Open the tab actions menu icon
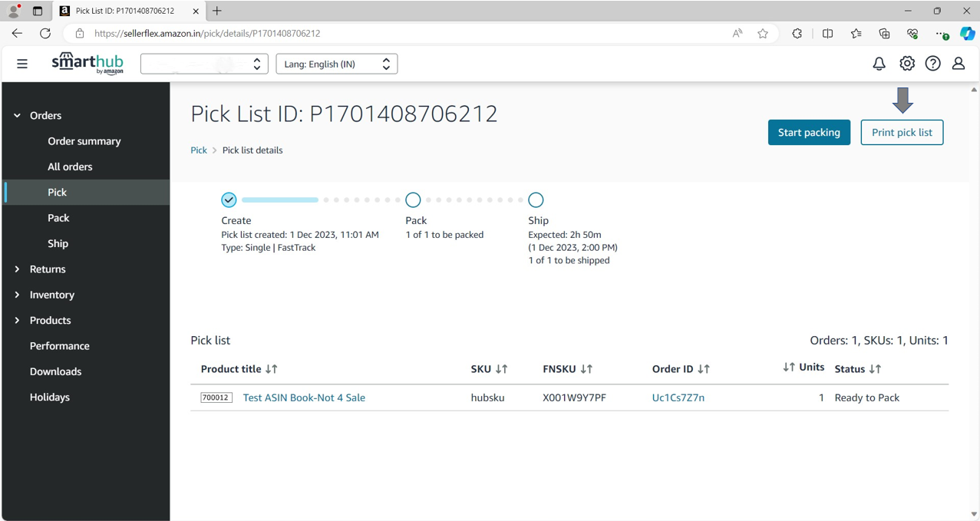This screenshot has height=521, width=980. pyautogui.click(x=38, y=11)
